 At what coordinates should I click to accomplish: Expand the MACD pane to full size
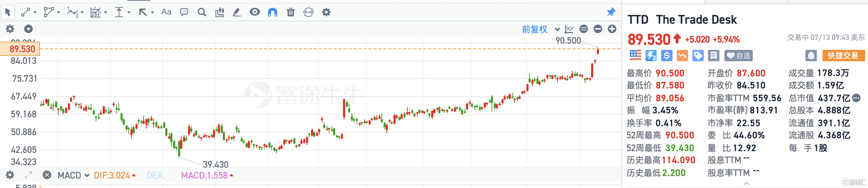click(x=28, y=175)
